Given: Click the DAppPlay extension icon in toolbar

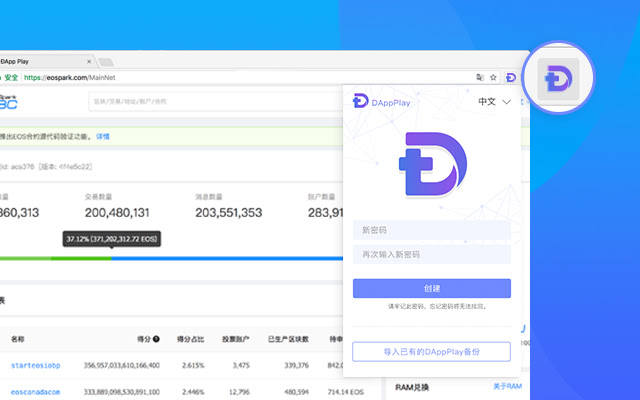Looking at the screenshot, I should coord(510,77).
